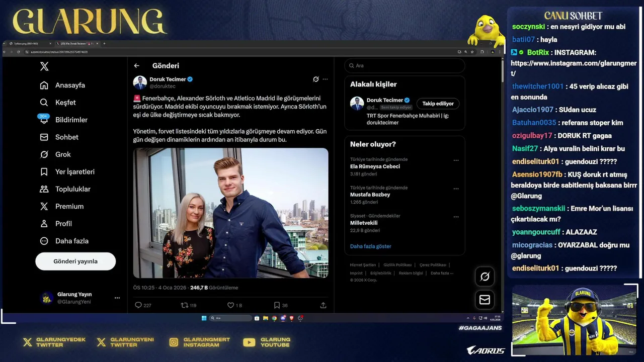Click the Ara search field on X
Image resolution: width=644 pixels, height=362 pixels.
click(x=405, y=66)
